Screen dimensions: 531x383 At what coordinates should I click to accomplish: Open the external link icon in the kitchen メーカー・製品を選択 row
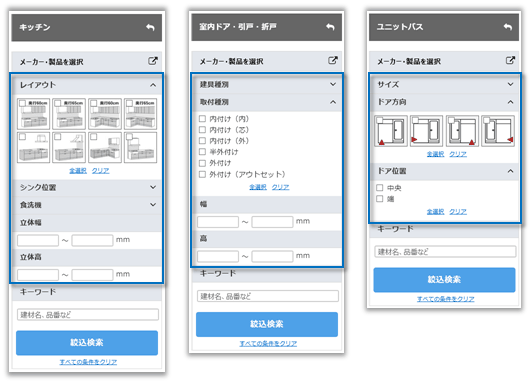coord(153,61)
